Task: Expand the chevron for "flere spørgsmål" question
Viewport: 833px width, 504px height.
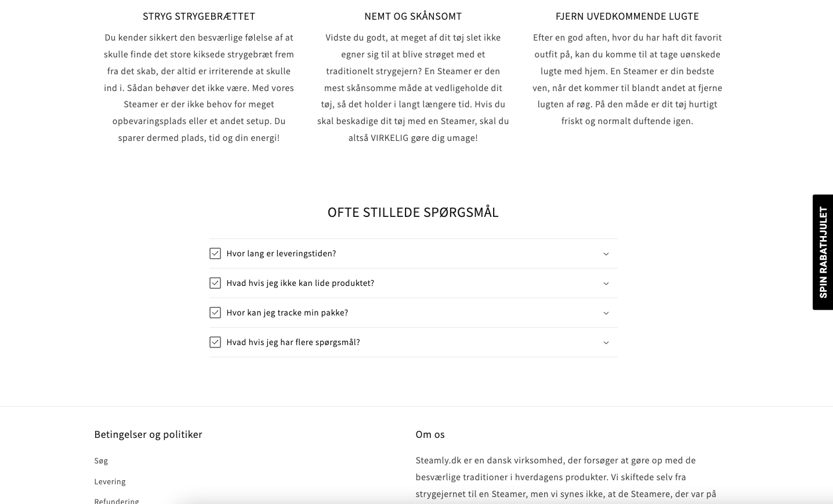Action: (x=606, y=343)
